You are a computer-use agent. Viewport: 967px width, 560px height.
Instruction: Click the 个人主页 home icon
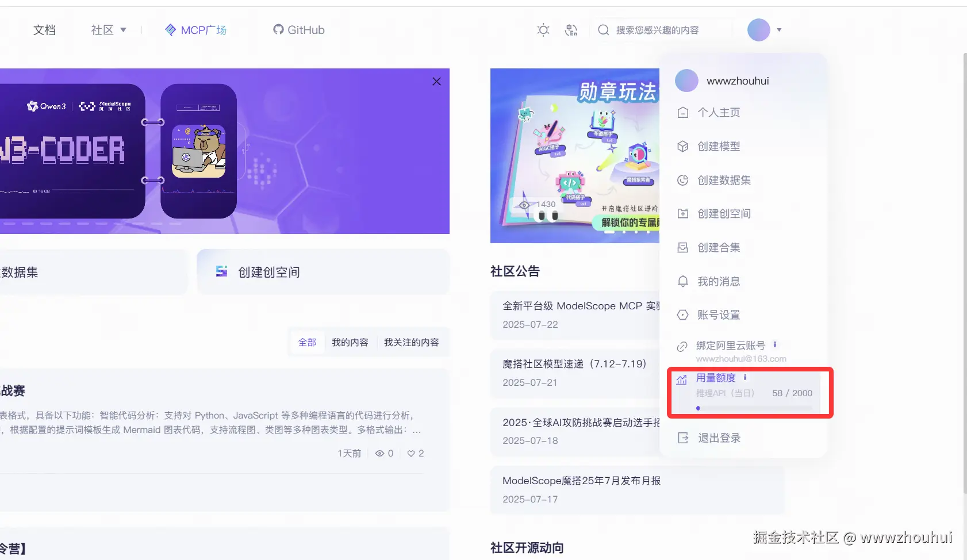point(683,113)
